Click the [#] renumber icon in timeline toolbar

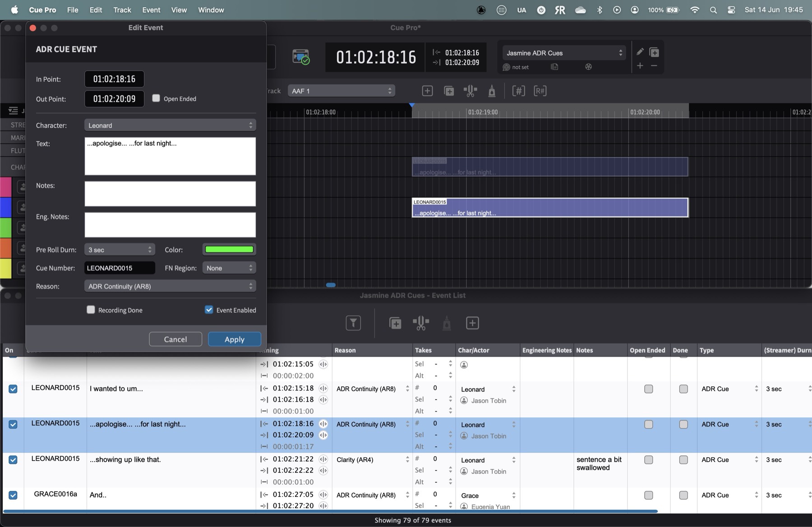pyautogui.click(x=519, y=91)
